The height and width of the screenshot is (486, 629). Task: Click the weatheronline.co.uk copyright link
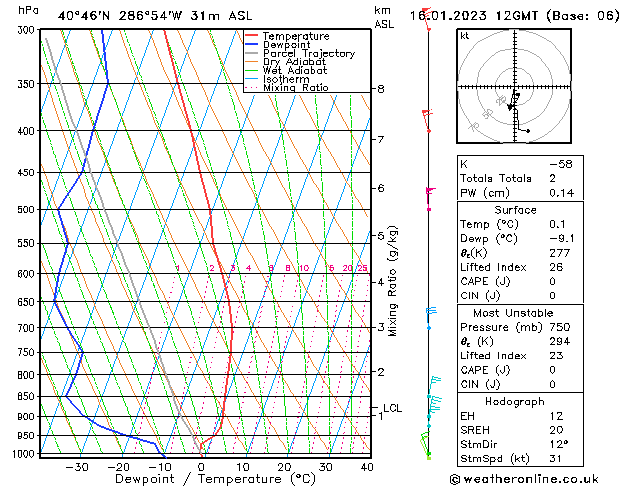[524, 479]
